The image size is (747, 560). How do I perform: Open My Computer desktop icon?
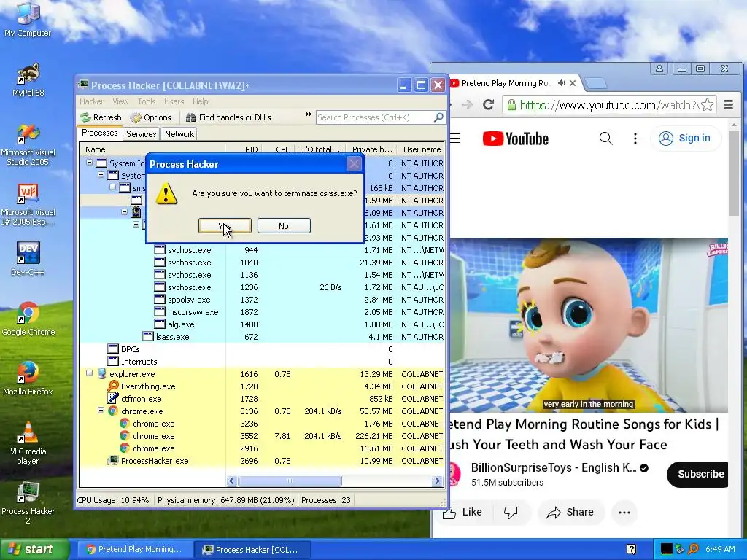(x=28, y=19)
